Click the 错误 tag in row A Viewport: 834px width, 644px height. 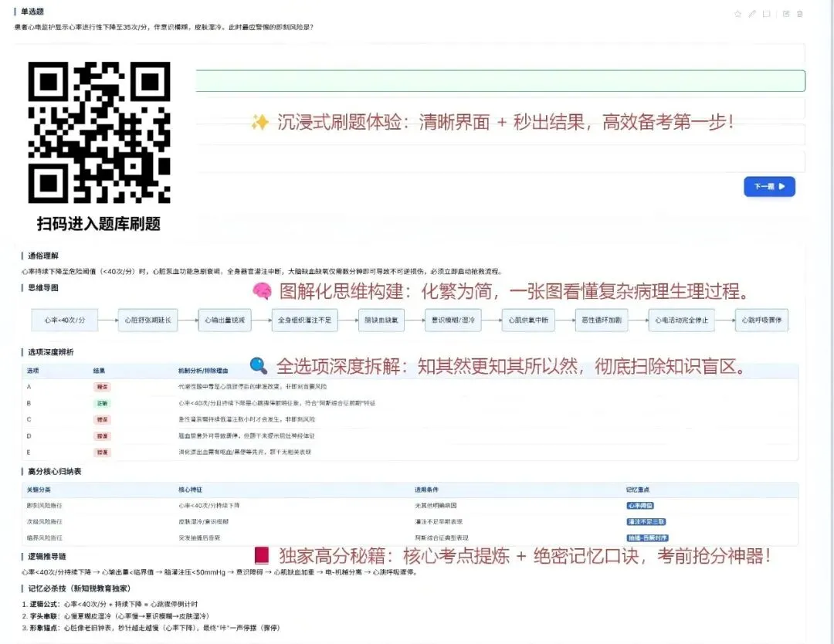[102, 387]
